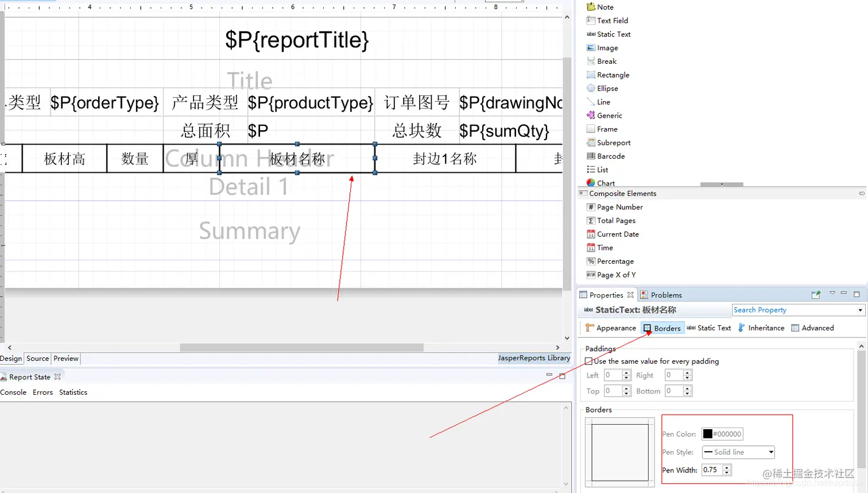Switch to the Preview editor tab
Image resolution: width=868 pixels, height=493 pixels.
click(66, 359)
